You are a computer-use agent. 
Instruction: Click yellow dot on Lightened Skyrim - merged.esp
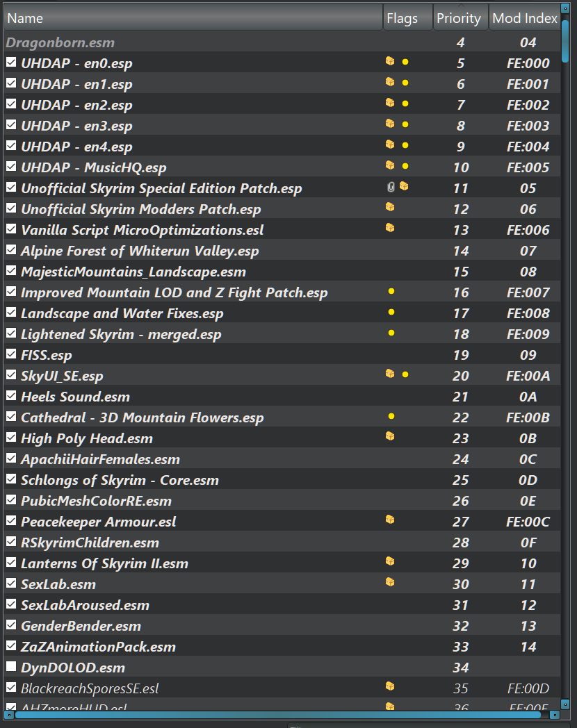point(391,333)
